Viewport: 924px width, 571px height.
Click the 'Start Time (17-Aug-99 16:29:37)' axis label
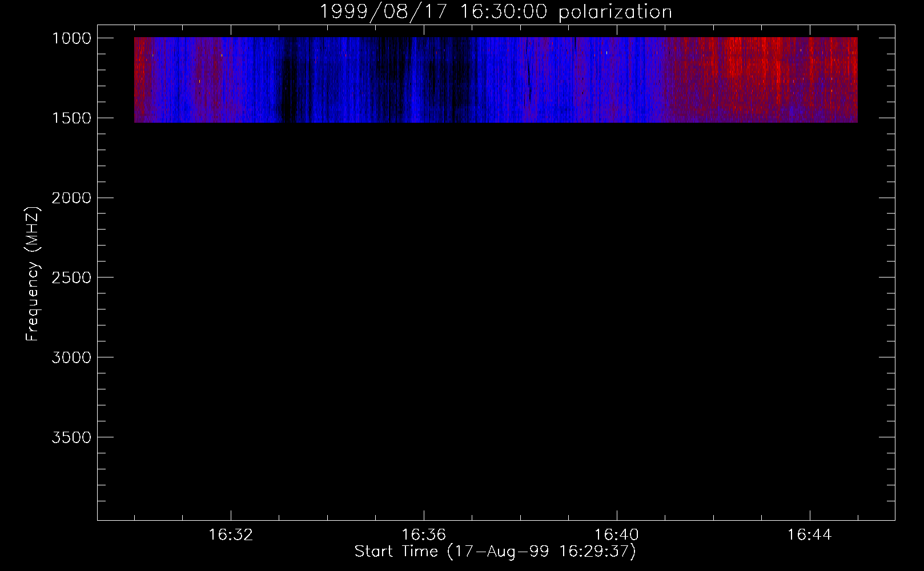point(495,552)
